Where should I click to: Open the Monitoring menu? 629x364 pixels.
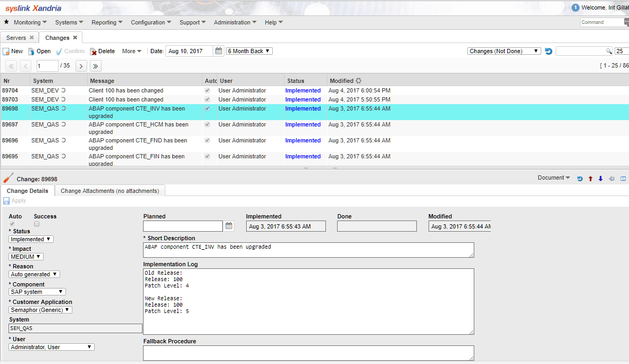[x=30, y=22]
